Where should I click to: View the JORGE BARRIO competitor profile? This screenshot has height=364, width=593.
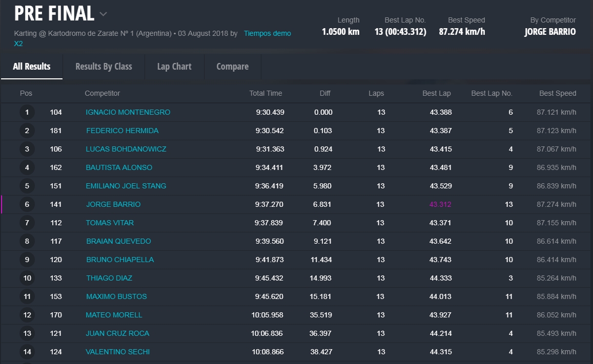coord(113,204)
